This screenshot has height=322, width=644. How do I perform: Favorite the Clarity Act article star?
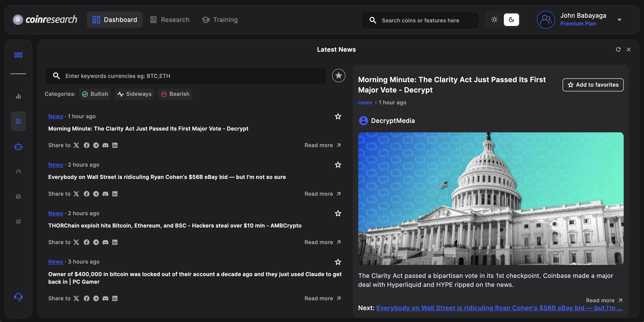[x=338, y=116]
